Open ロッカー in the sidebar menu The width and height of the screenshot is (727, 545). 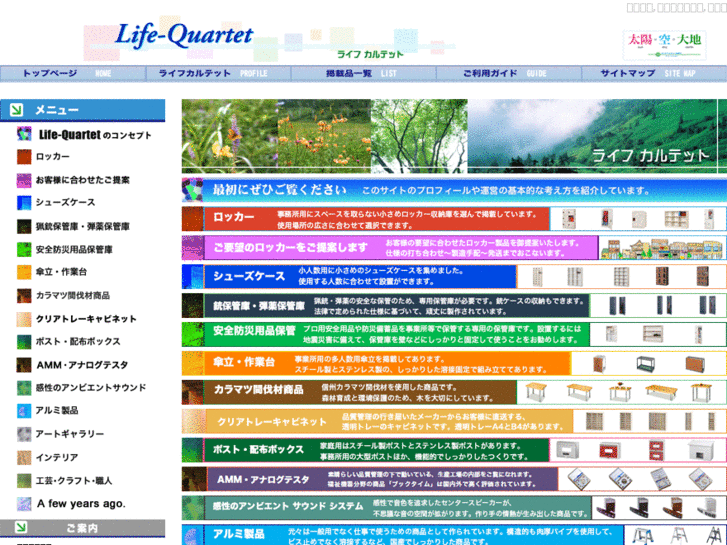(x=53, y=157)
